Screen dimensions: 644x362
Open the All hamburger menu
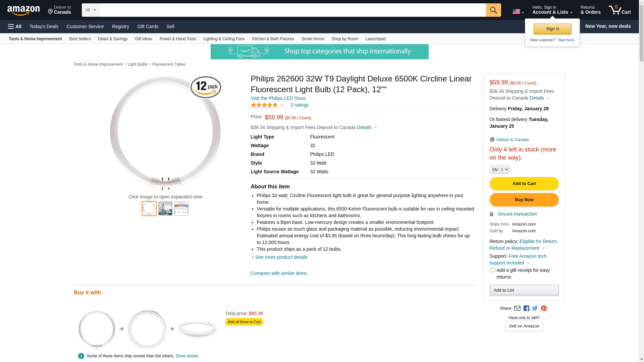15,26
